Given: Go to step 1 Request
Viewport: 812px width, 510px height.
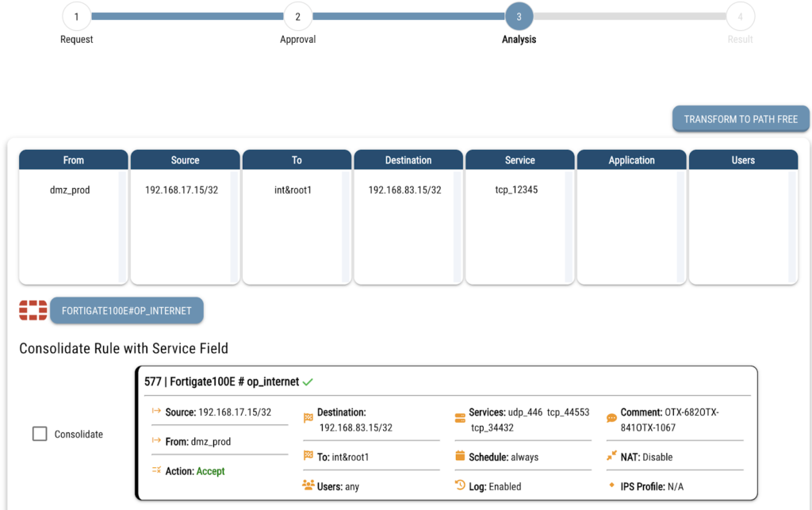Looking at the screenshot, I should pyautogui.click(x=77, y=16).
